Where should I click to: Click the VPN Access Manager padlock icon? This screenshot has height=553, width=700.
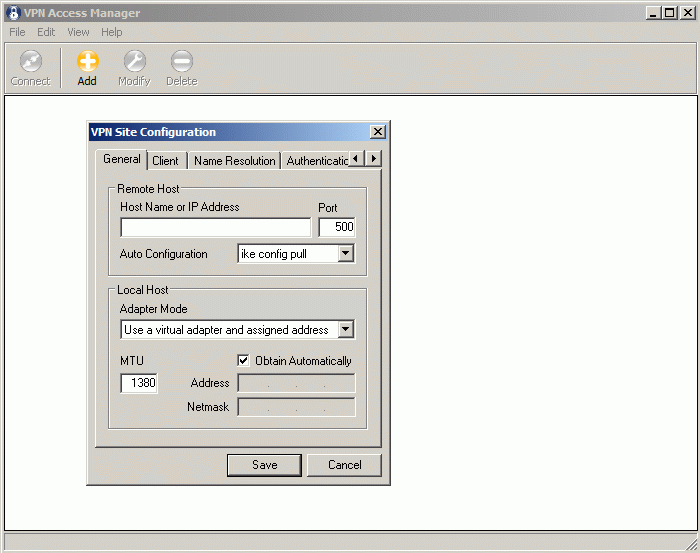14,13
